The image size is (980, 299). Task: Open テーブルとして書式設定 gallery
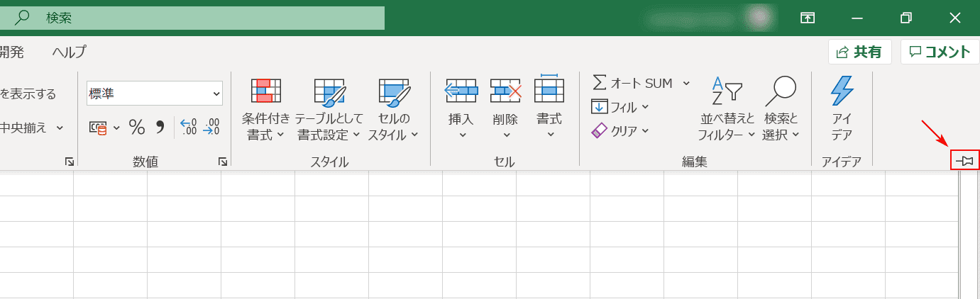pyautogui.click(x=329, y=109)
